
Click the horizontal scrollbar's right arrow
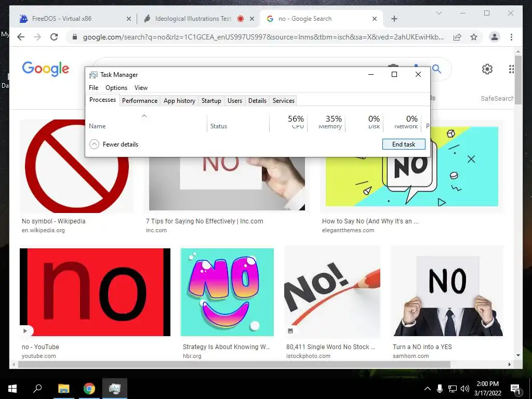pyautogui.click(x=510, y=365)
